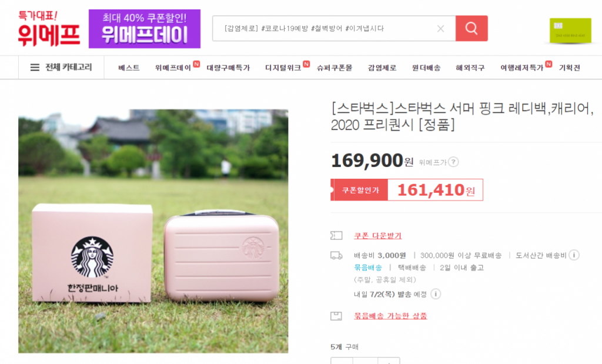Viewport: 602px width, 364px height.
Task: Open the 묶음배송 가능한 상품 link
Action: click(x=390, y=316)
